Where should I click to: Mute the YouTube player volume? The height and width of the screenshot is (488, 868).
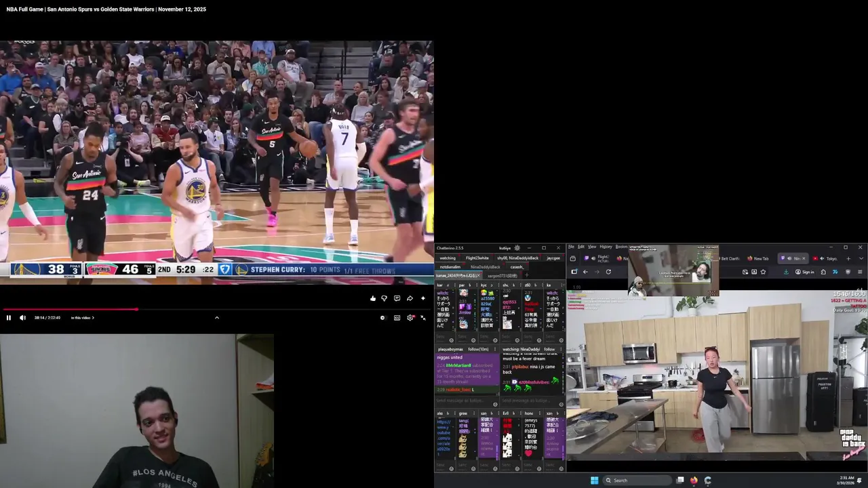click(x=22, y=317)
